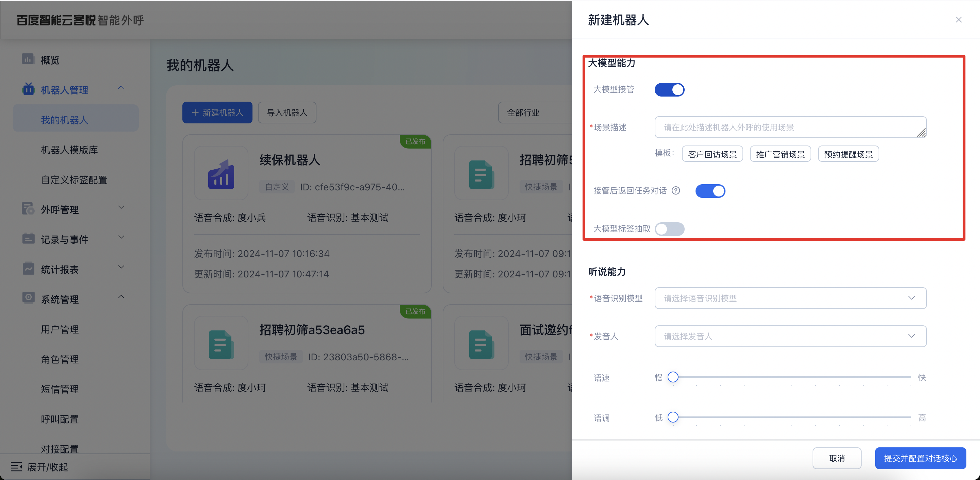Click the 场景描述 text area
The height and width of the screenshot is (480, 980).
pos(790,127)
